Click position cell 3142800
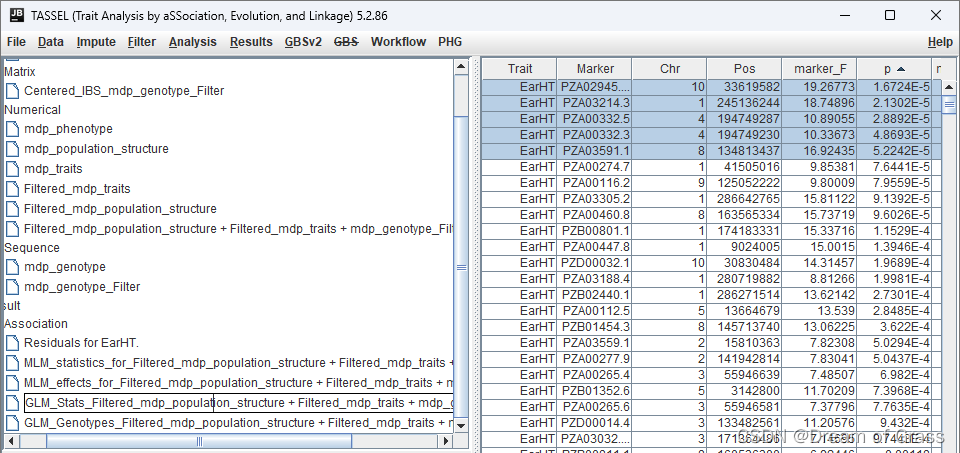Image resolution: width=960 pixels, height=453 pixels. (x=744, y=389)
